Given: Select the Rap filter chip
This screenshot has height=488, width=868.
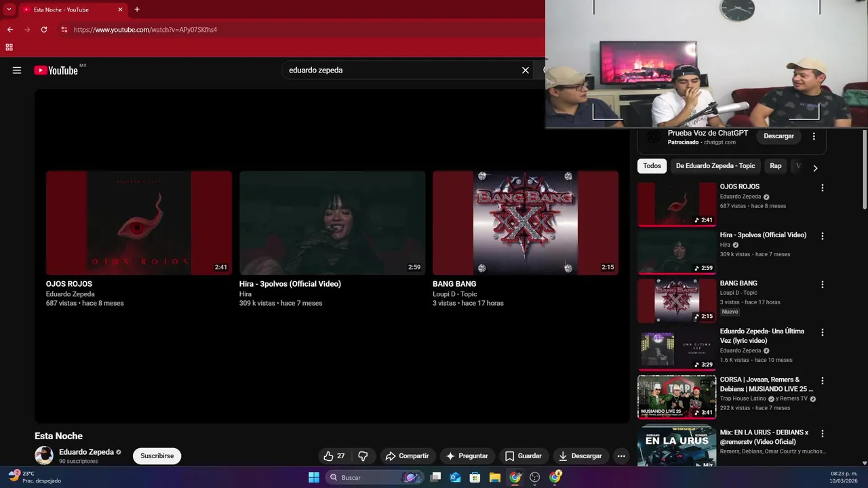Looking at the screenshot, I should point(776,166).
